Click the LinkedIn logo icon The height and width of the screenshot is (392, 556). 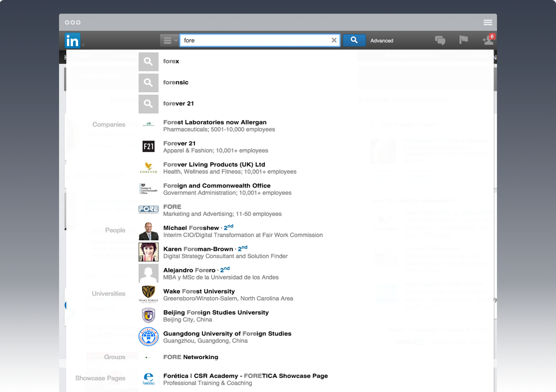click(x=72, y=41)
